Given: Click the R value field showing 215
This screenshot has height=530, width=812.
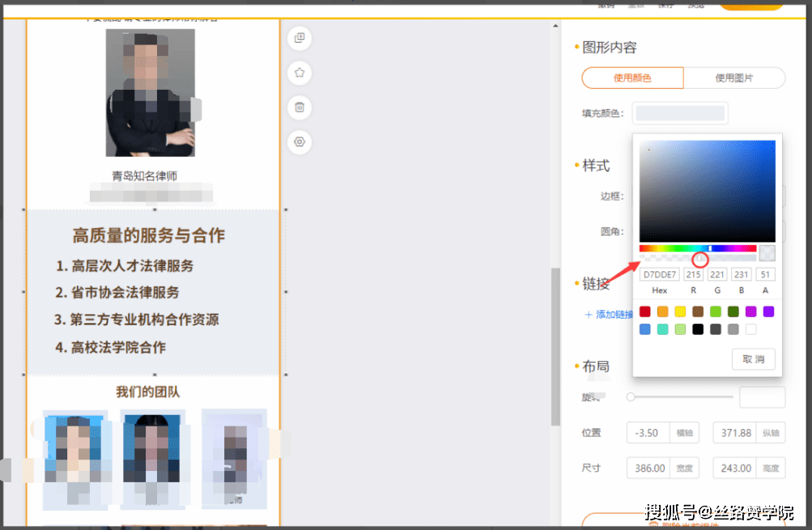Looking at the screenshot, I should pyautogui.click(x=694, y=274).
